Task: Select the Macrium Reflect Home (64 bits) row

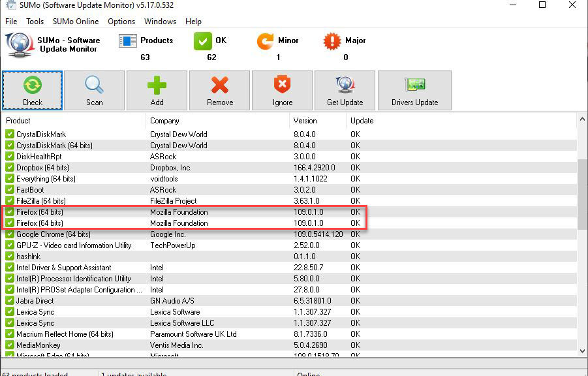Action: pyautogui.click(x=289, y=334)
